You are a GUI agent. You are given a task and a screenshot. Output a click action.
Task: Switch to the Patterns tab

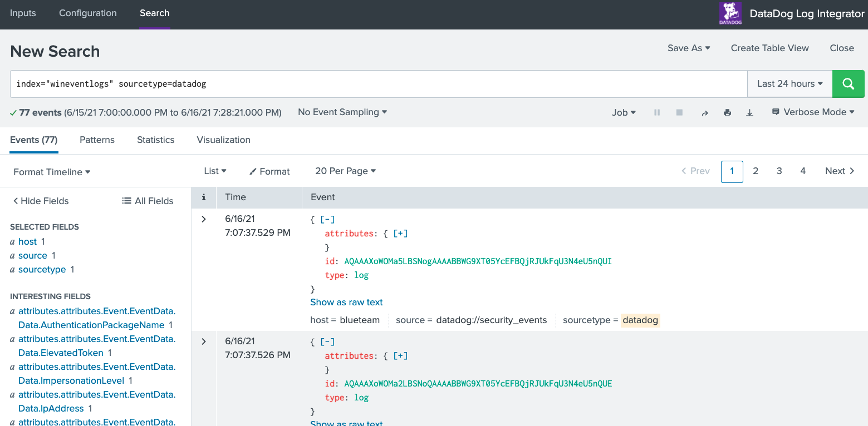(97, 140)
